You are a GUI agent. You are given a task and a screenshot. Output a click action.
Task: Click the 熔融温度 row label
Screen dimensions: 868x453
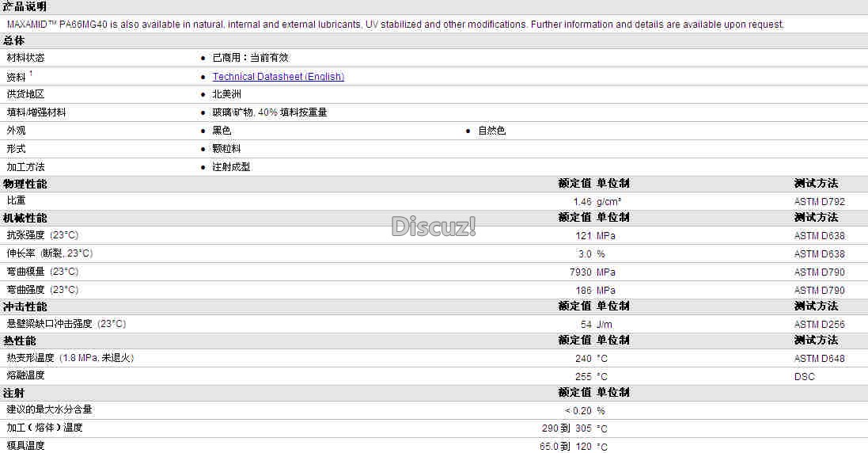[x=25, y=375]
